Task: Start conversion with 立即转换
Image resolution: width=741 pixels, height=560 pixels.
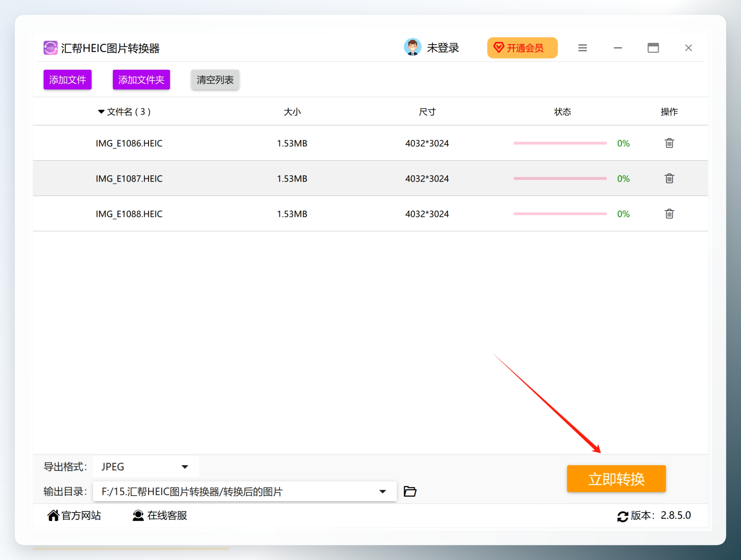Action: tap(616, 479)
